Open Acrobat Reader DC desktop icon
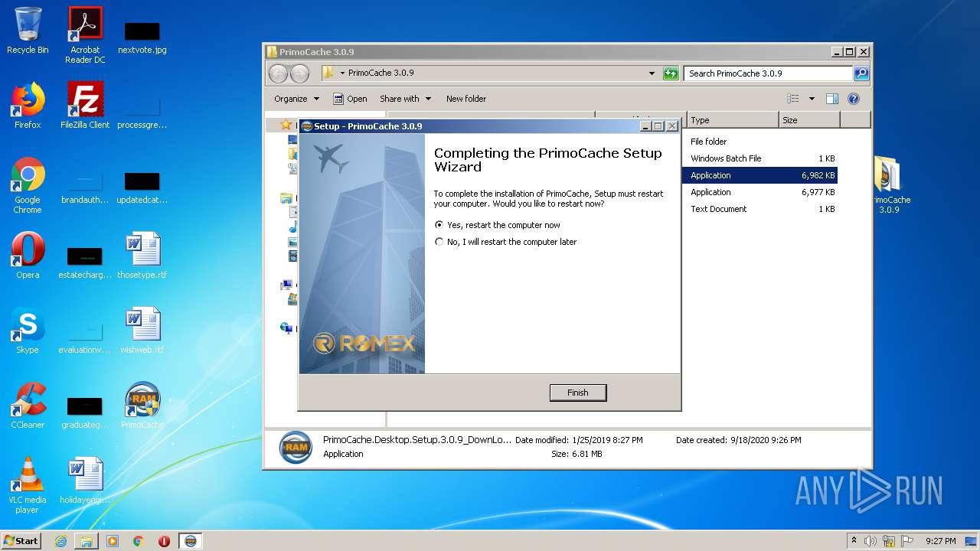The image size is (980, 551). point(85,35)
